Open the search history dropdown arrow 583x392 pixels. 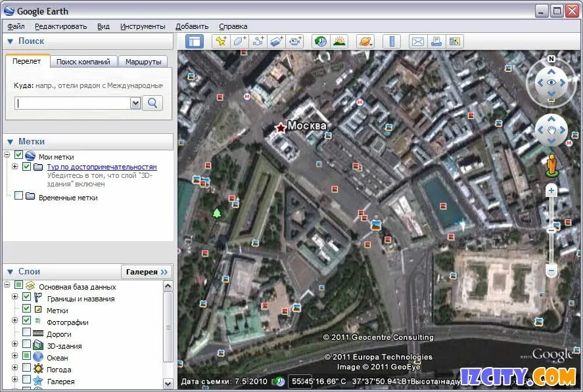click(x=135, y=103)
